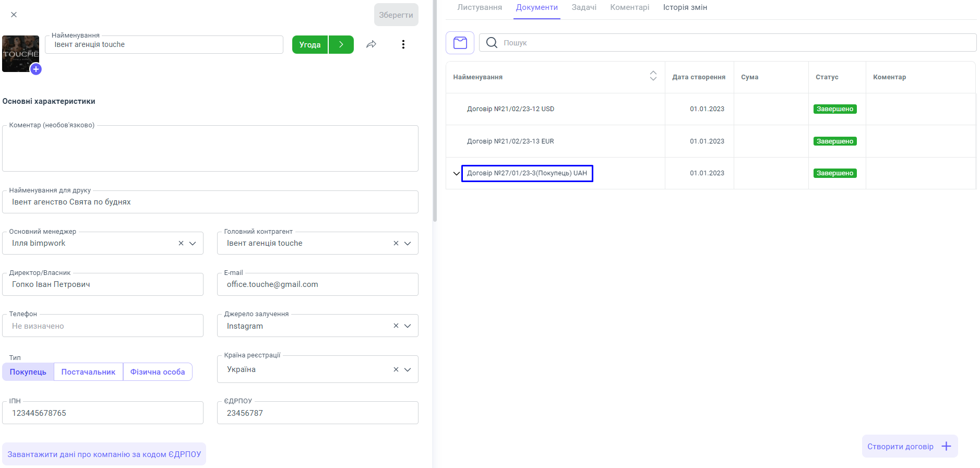This screenshot has width=980, height=468.
Task: Select Покупець type option
Action: [28, 372]
